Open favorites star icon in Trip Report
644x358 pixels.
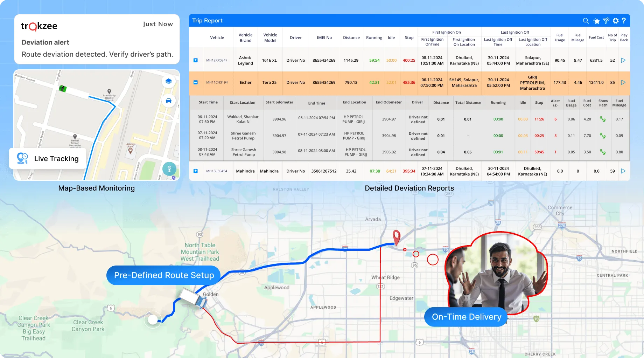pos(596,21)
